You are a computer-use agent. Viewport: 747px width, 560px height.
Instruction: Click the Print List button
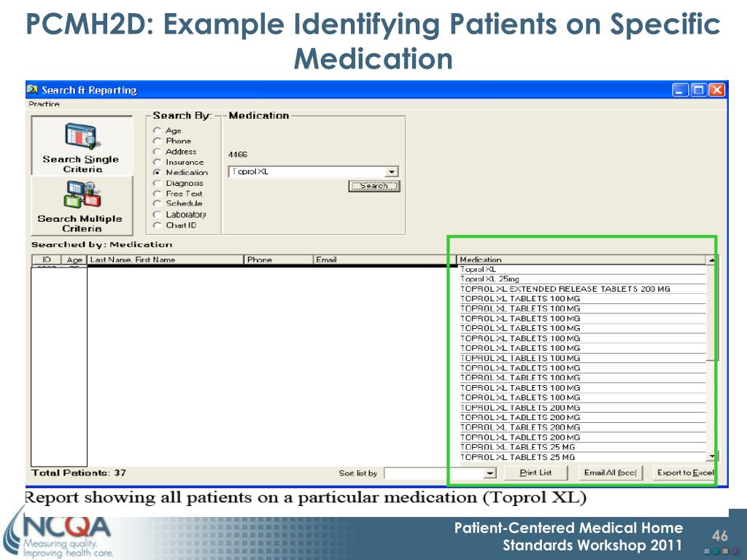(535, 472)
